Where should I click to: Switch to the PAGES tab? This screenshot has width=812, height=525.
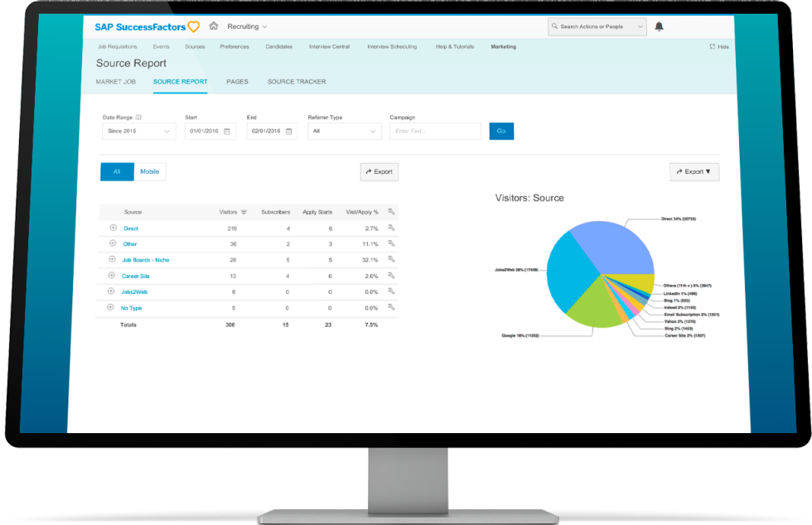[x=237, y=82]
